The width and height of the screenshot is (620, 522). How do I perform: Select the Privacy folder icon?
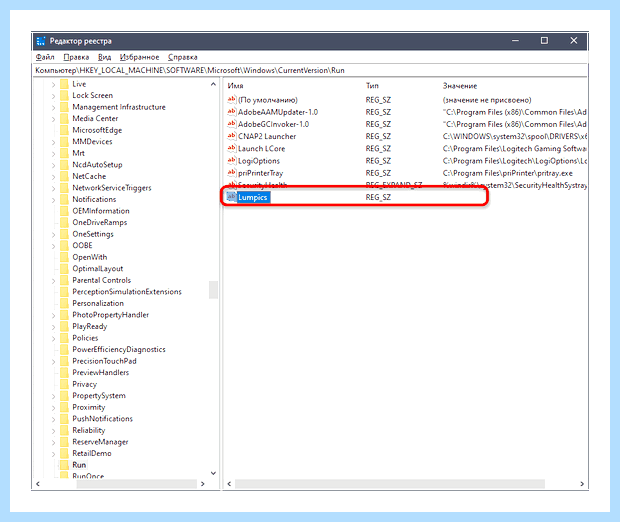click(x=64, y=384)
